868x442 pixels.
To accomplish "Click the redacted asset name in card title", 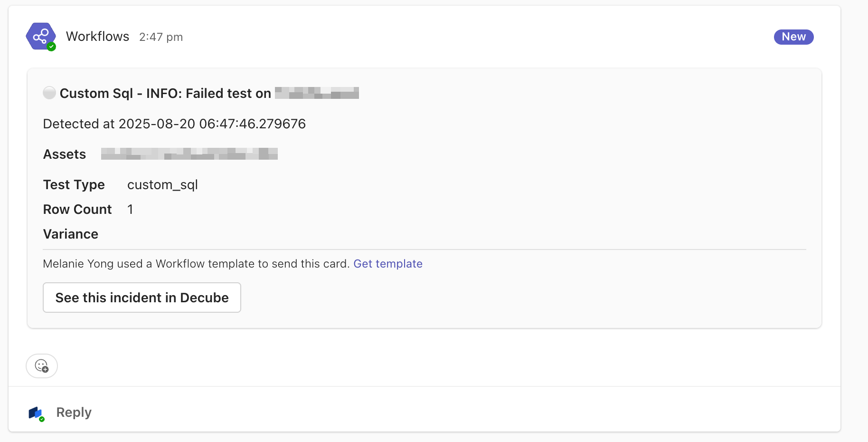I will pyautogui.click(x=317, y=93).
